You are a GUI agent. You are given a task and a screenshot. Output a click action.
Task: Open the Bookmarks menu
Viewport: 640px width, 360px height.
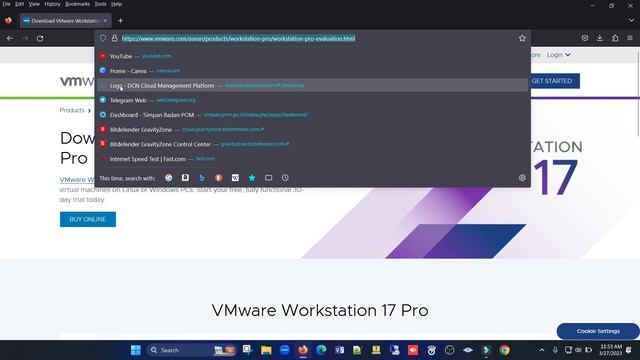[77, 4]
